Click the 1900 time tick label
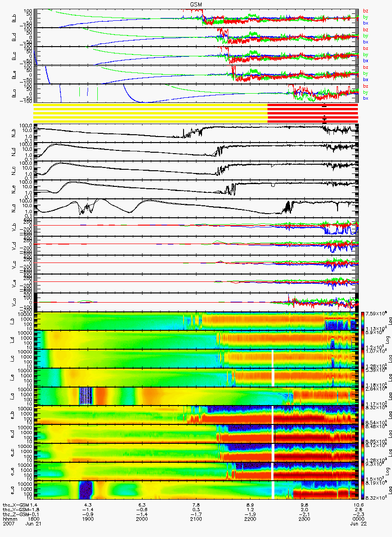Viewport: 392px width, 537px height. tap(88, 519)
